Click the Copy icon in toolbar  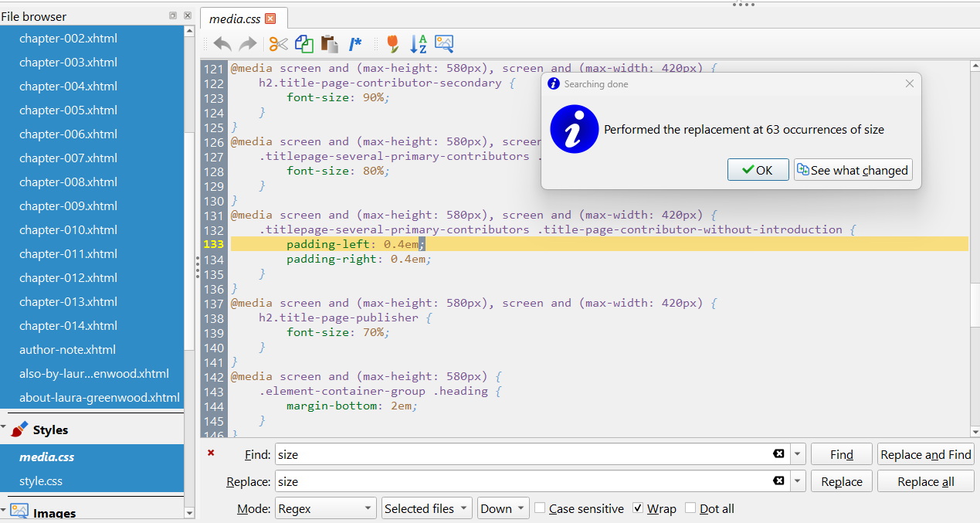tap(304, 44)
